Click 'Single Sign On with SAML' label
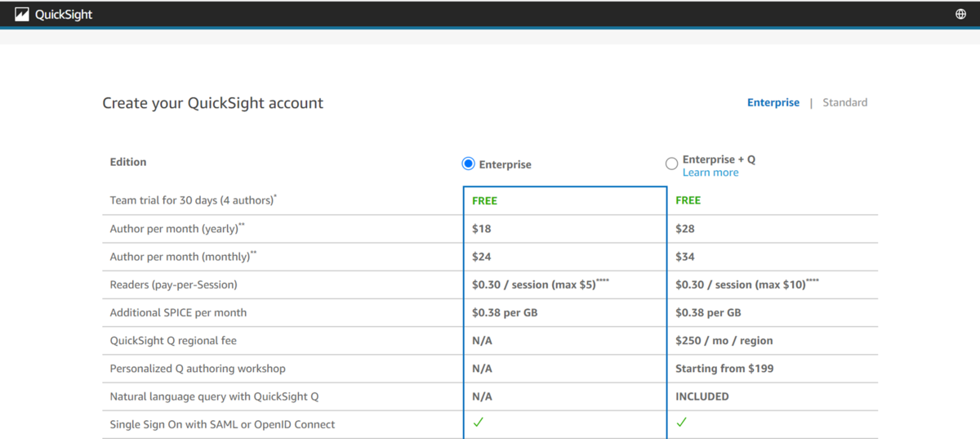Viewport: 980px width, 439px height. pos(222,424)
